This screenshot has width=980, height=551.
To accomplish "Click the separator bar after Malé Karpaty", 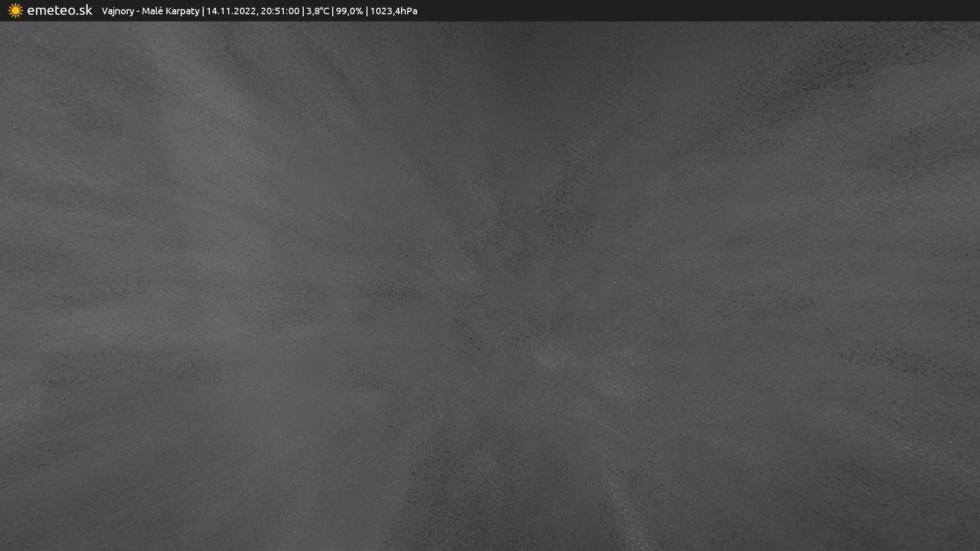I will click(x=203, y=11).
